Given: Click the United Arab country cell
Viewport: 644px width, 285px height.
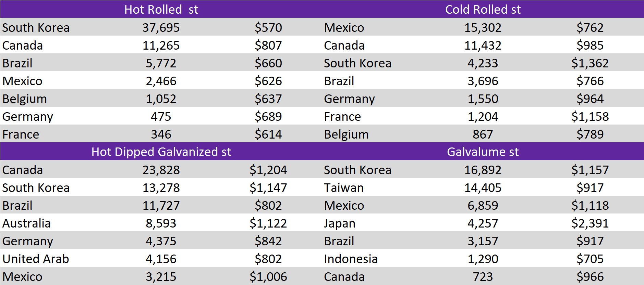Looking at the screenshot, I should [x=36, y=259].
